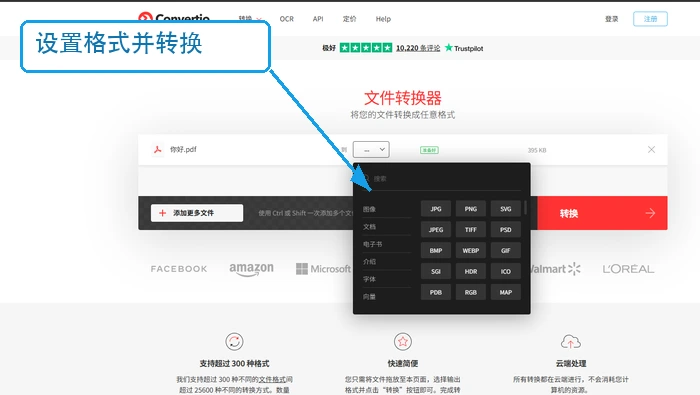Open the OCR menu item
700x395 pixels.
pyautogui.click(x=287, y=19)
